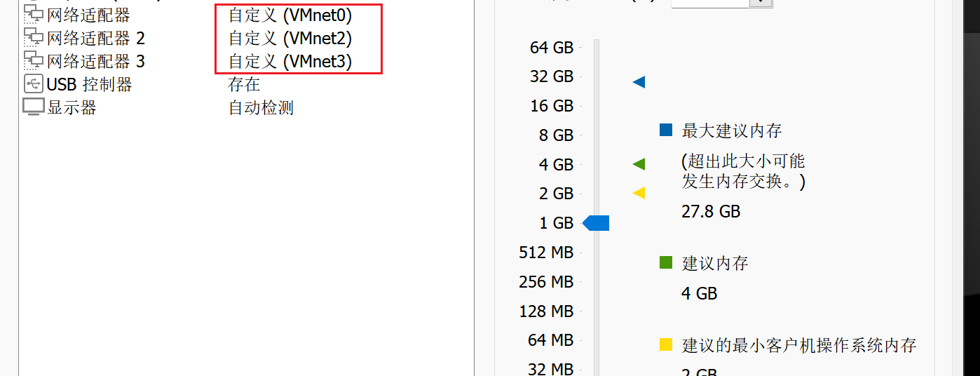
Task: Set memory slider to 8 GB tick
Action: click(597, 135)
